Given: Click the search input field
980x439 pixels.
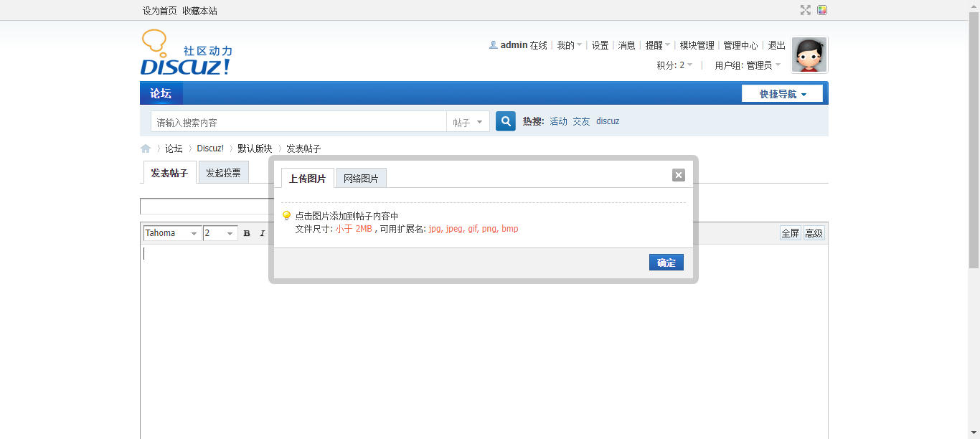Looking at the screenshot, I should pyautogui.click(x=298, y=122).
